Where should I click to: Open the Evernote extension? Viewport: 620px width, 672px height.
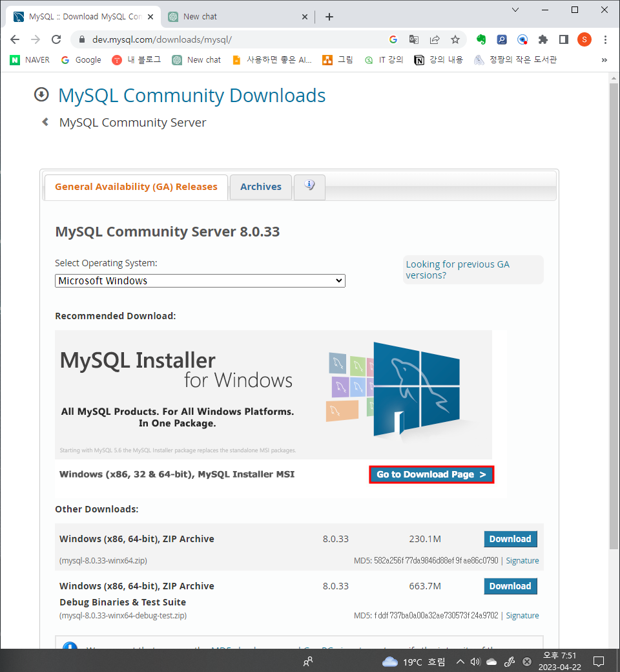(481, 39)
